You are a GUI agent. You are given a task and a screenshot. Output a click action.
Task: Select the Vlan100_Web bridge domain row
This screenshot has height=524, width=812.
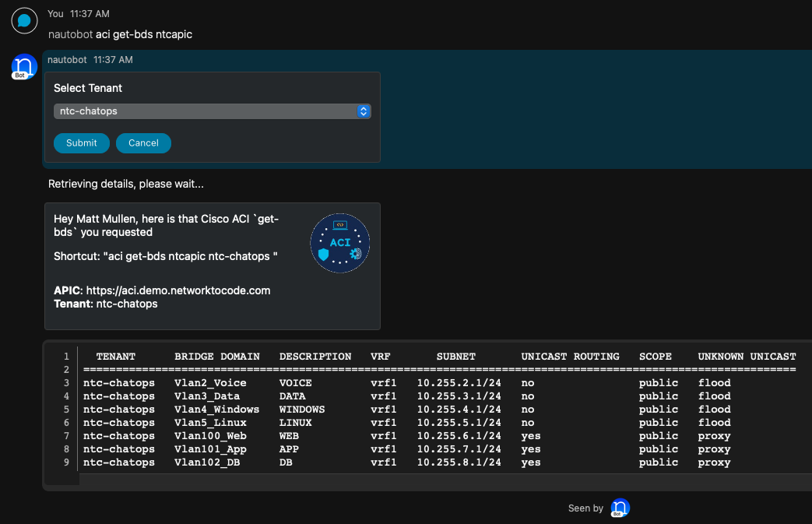[x=210, y=436]
